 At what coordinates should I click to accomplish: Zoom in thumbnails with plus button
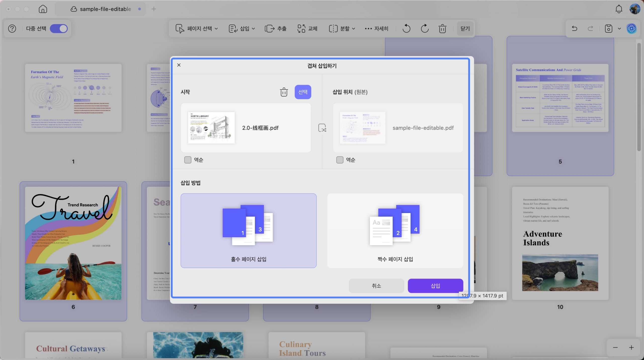point(631,347)
